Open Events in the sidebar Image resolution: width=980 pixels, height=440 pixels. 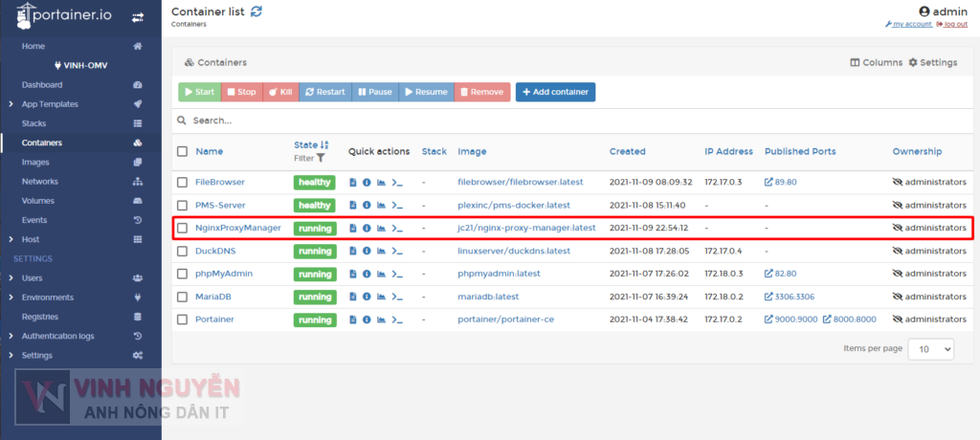pyautogui.click(x=34, y=221)
